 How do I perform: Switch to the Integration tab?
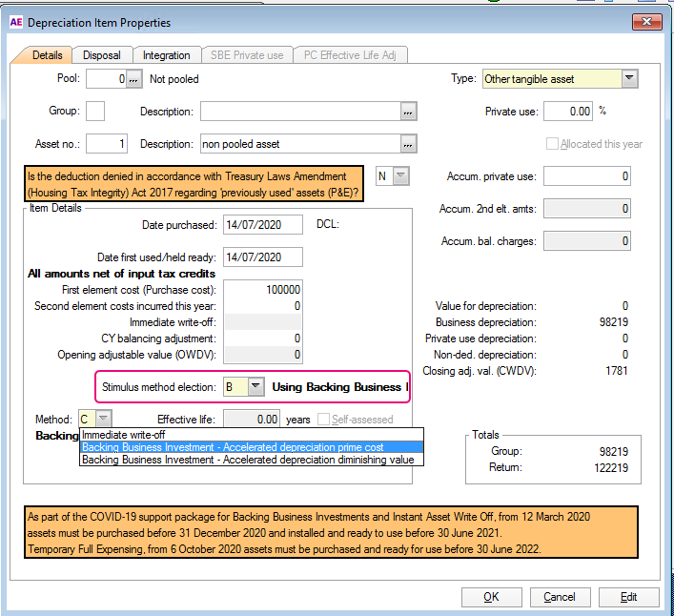point(167,55)
